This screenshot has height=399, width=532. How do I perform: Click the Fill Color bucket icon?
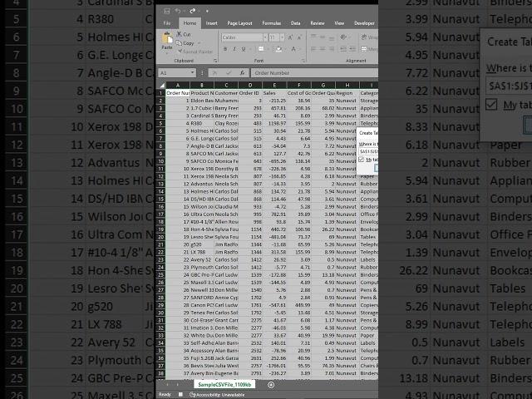click(278, 49)
